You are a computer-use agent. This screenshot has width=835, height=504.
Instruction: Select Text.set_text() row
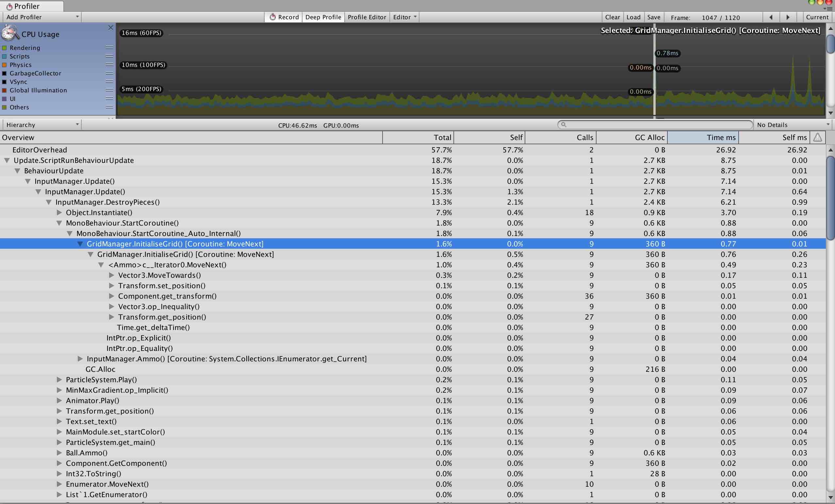pos(413,421)
